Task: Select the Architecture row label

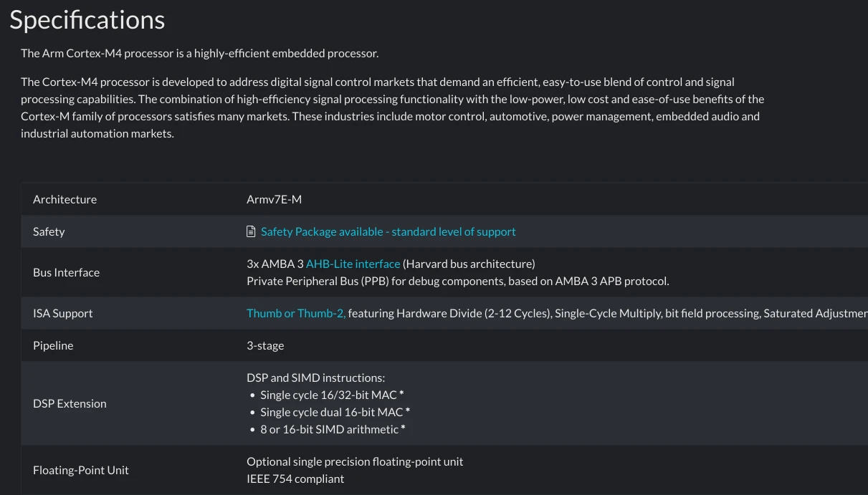Action: pos(65,199)
